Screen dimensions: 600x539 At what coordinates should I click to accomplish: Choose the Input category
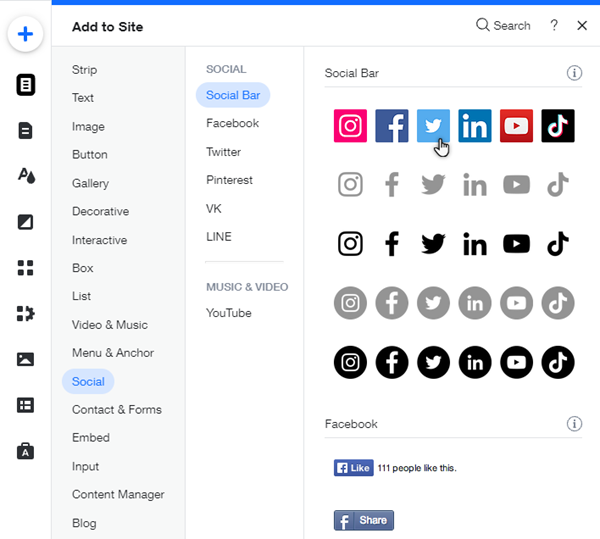[x=85, y=466]
